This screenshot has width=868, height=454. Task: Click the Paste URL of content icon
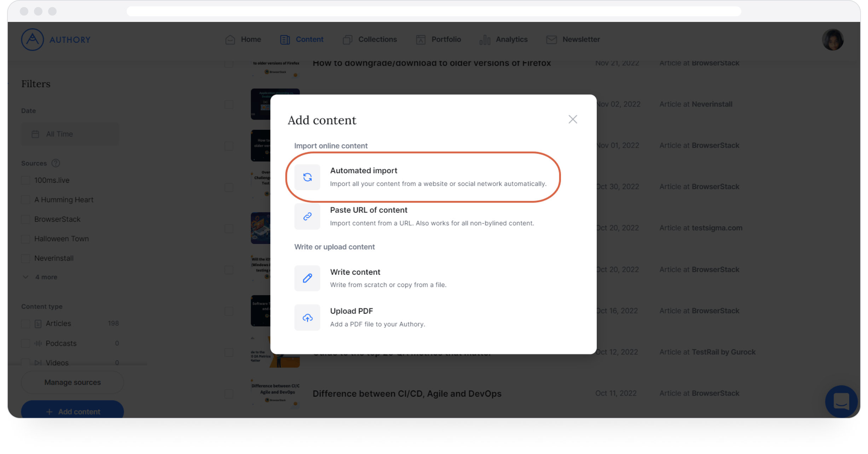click(308, 216)
